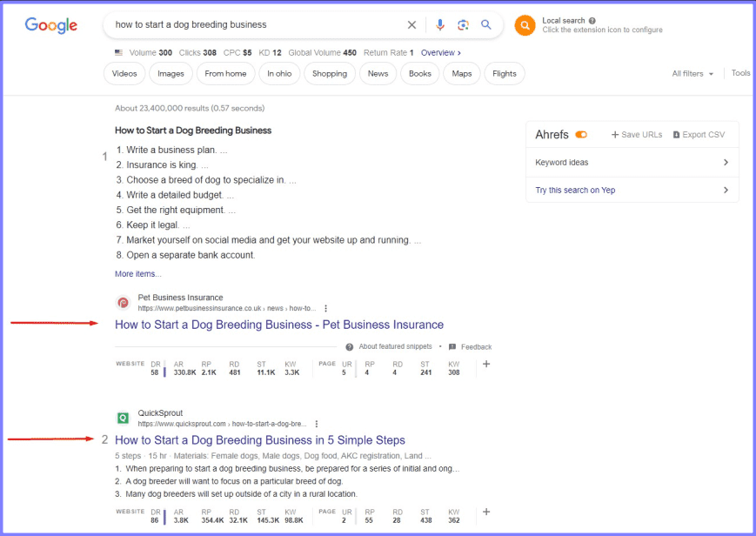Click DR value 58 for Pet Business Insurance
756x536 pixels.
[155, 372]
